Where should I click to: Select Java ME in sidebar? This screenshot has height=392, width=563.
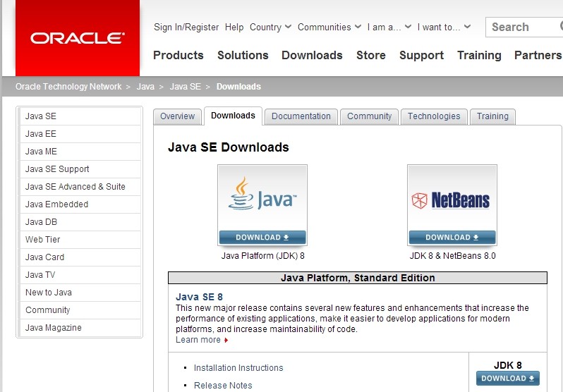pos(80,152)
